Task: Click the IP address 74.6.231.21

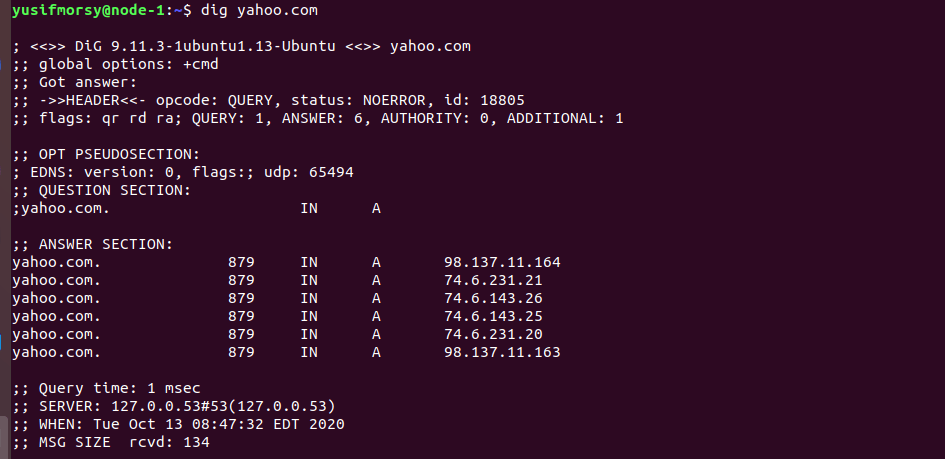Action: click(494, 281)
